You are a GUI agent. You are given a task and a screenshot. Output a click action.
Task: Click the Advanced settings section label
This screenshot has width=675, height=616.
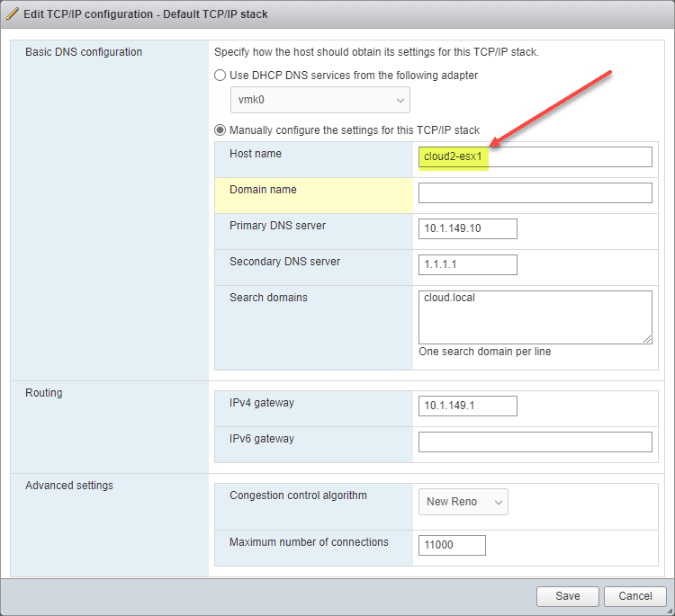pos(69,486)
